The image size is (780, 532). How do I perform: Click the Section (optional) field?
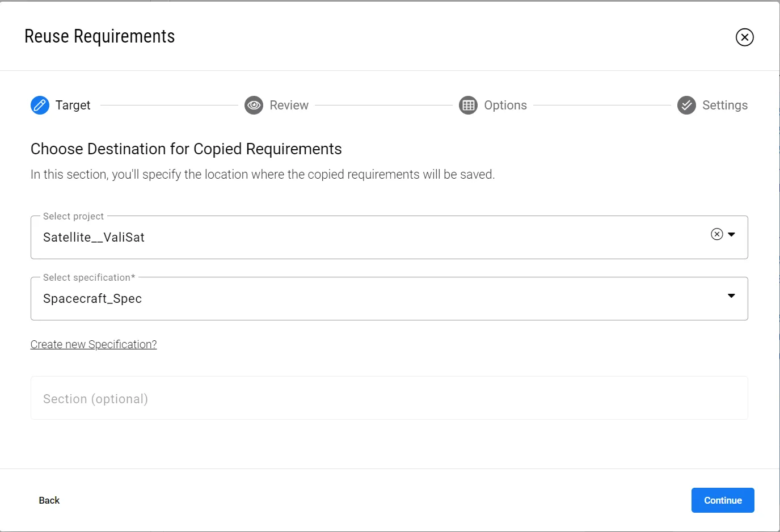click(389, 398)
